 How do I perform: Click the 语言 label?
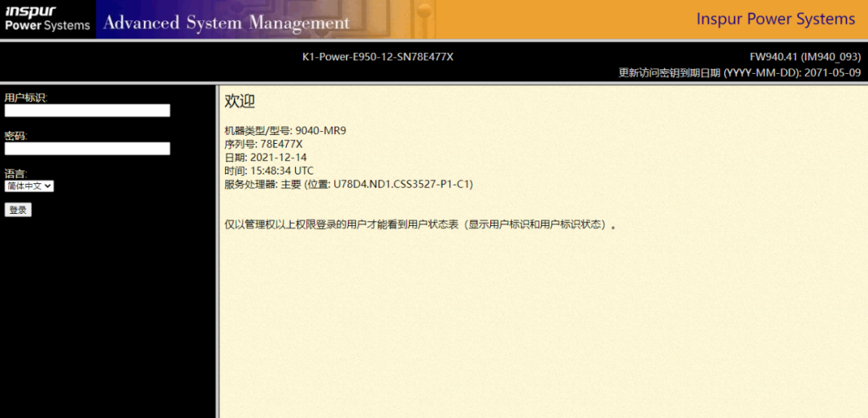tap(16, 174)
